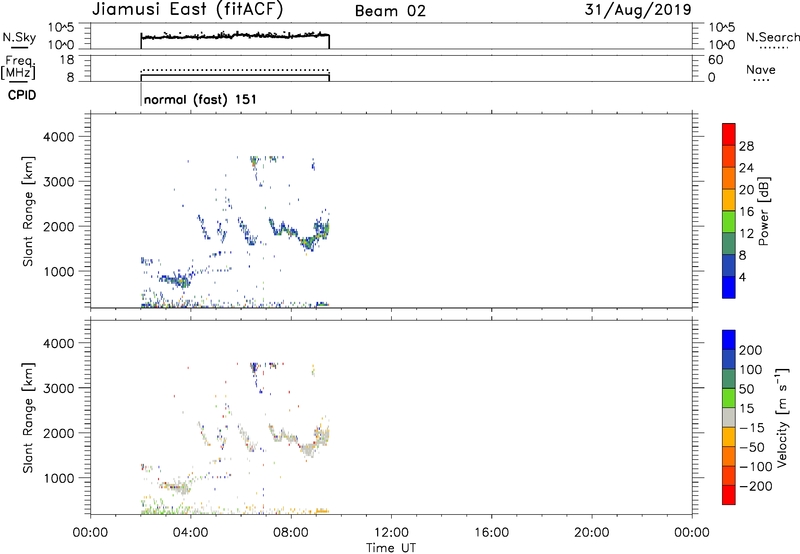Click the blue top segment of velocity colorbar
Screen dimensions: 800x554
coord(729,340)
